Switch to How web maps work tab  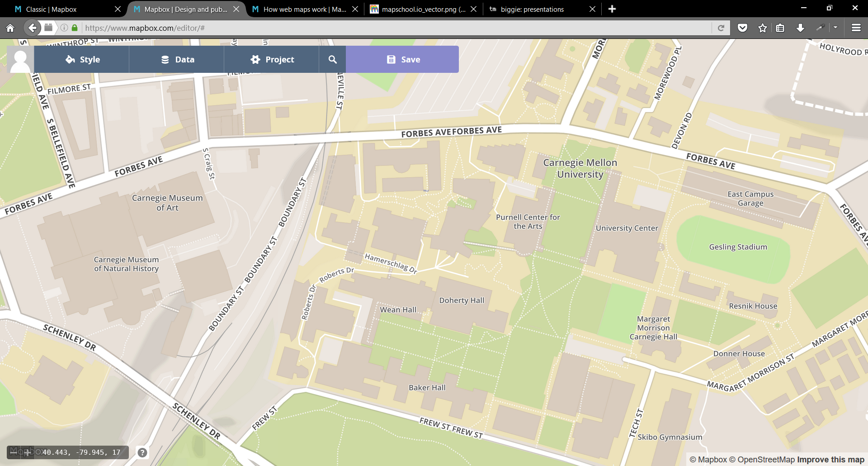coord(304,9)
